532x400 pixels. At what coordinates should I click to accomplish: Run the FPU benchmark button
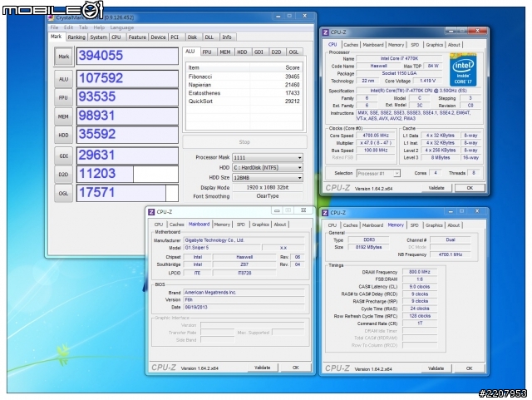63,98
